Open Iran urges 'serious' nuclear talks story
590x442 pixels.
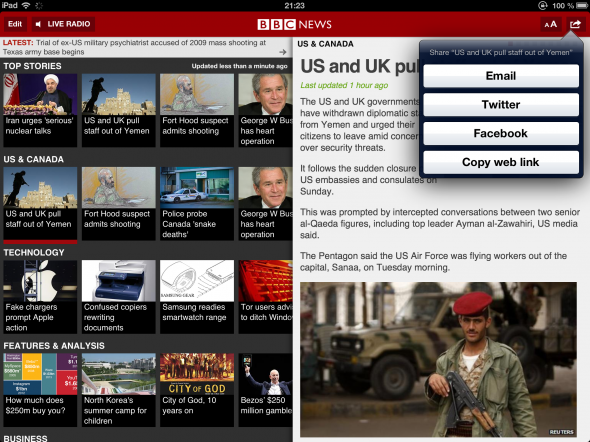pyautogui.click(x=40, y=110)
